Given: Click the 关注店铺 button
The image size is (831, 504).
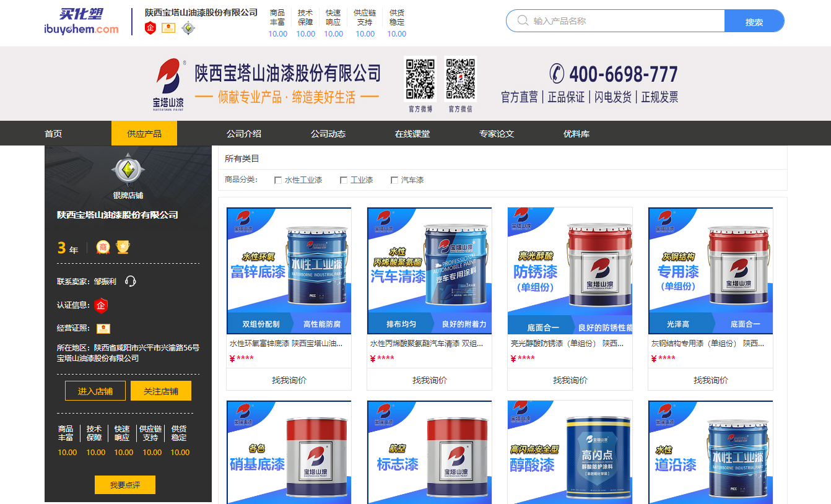Looking at the screenshot, I should 161,391.
